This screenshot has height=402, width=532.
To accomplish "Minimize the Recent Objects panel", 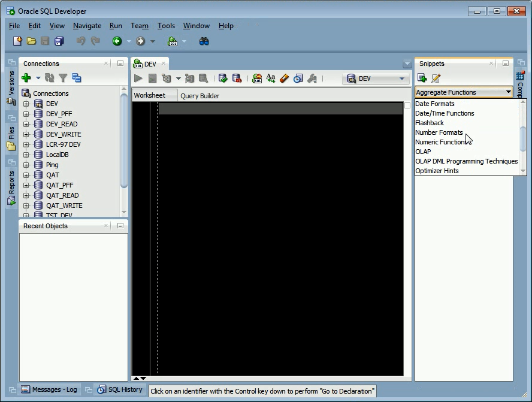I will click(120, 226).
